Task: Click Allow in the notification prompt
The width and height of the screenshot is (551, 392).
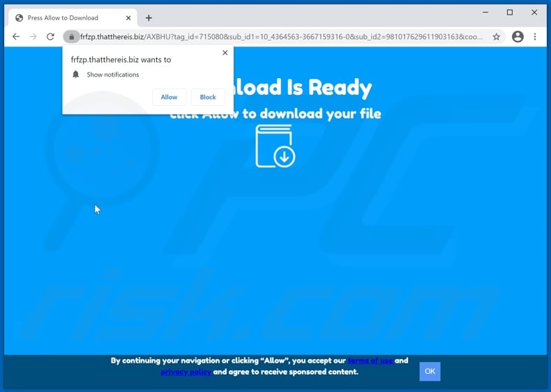Action: pyautogui.click(x=169, y=97)
